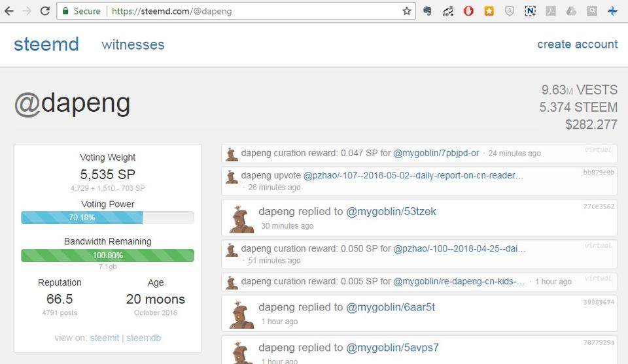Click avatar beside the @mygoblin/7pbjpd-or curation reward

click(x=232, y=154)
